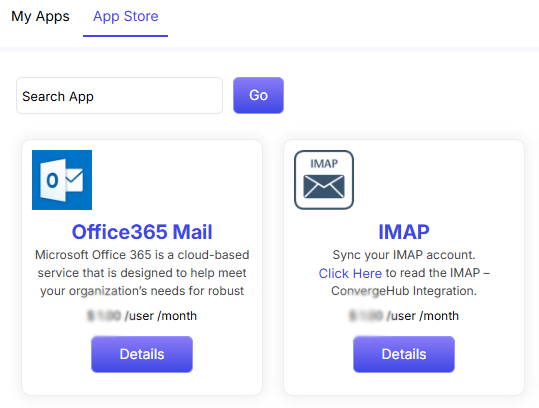Click the Office365 Mail Outlook icon
The width and height of the screenshot is (539, 408).
click(x=62, y=180)
